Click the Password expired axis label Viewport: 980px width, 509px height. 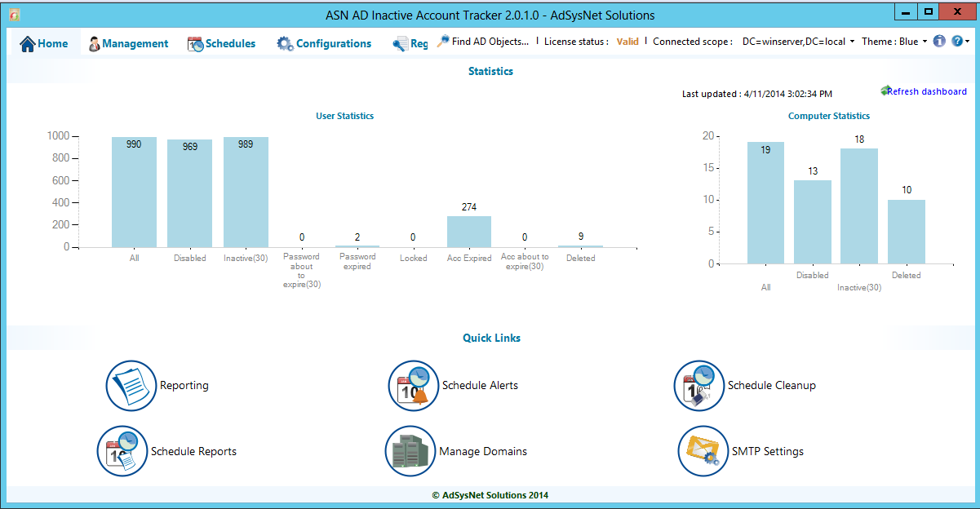(357, 261)
